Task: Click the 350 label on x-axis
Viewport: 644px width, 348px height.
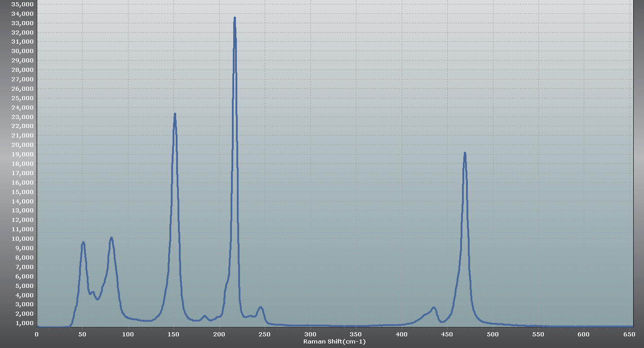Action: point(356,335)
